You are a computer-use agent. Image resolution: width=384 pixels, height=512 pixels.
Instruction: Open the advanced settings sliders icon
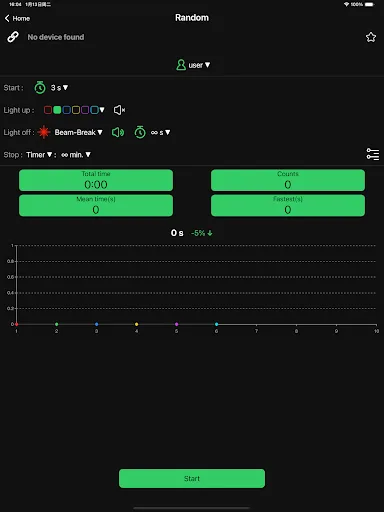click(373, 154)
